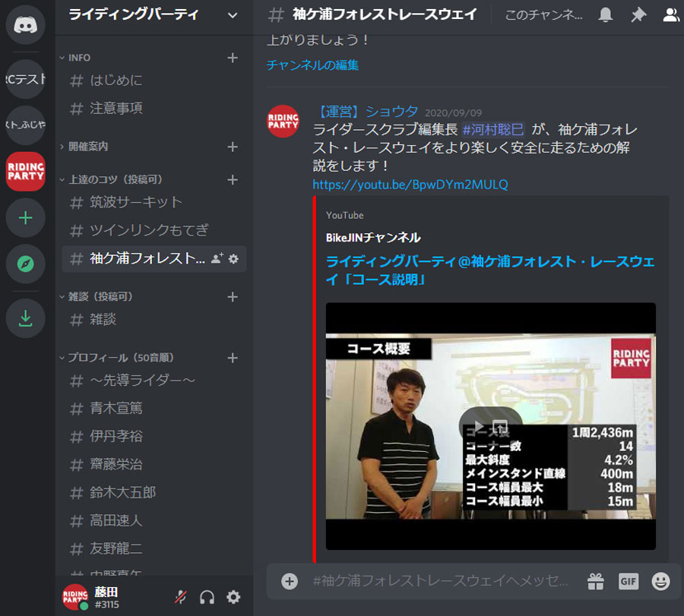Create invite for 袖ケ浦フォレスト channel

click(217, 258)
